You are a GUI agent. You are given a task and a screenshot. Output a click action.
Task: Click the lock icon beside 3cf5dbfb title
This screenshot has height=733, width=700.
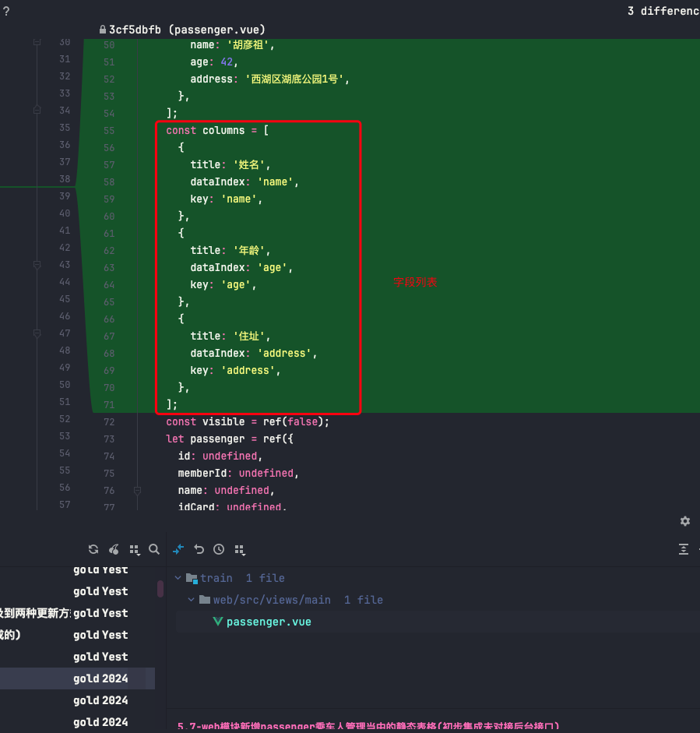tap(102, 30)
